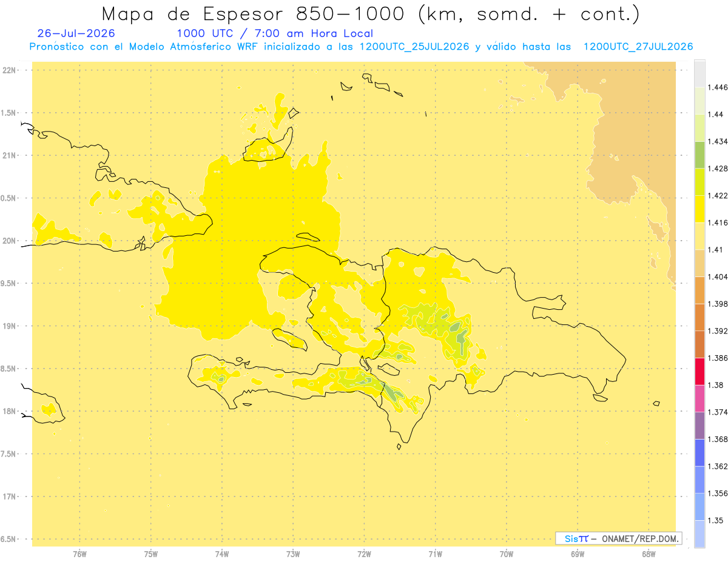
Task: Pick the green swatch between 1.428 and 1.434
Action: 699,155
